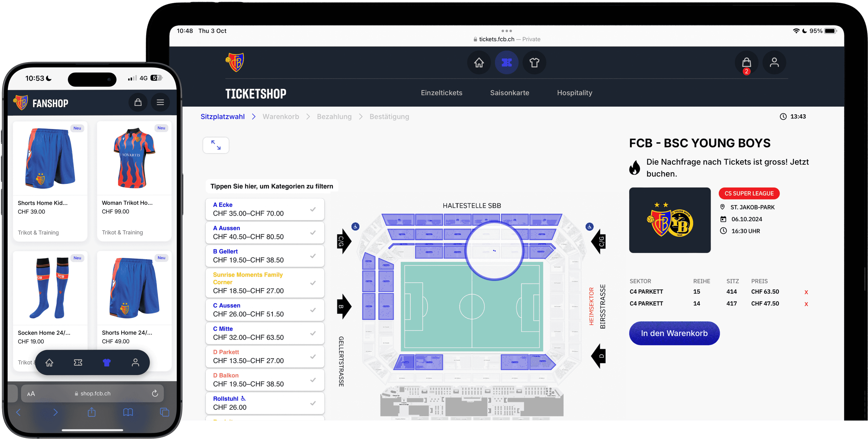Open the jersey fanshop icon in the ticketshop header
Image resolution: width=868 pixels, height=439 pixels.
[x=534, y=63]
